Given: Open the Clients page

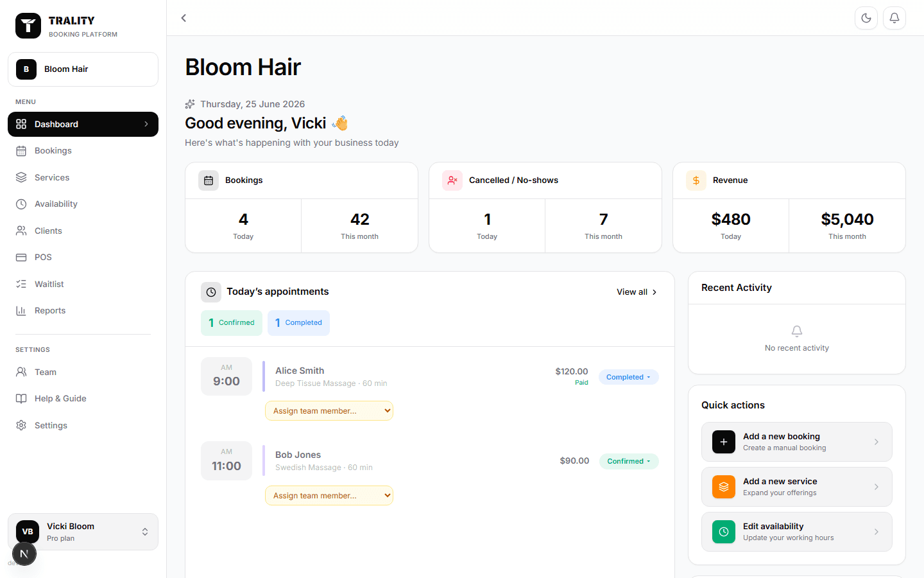Looking at the screenshot, I should pyautogui.click(x=83, y=231).
